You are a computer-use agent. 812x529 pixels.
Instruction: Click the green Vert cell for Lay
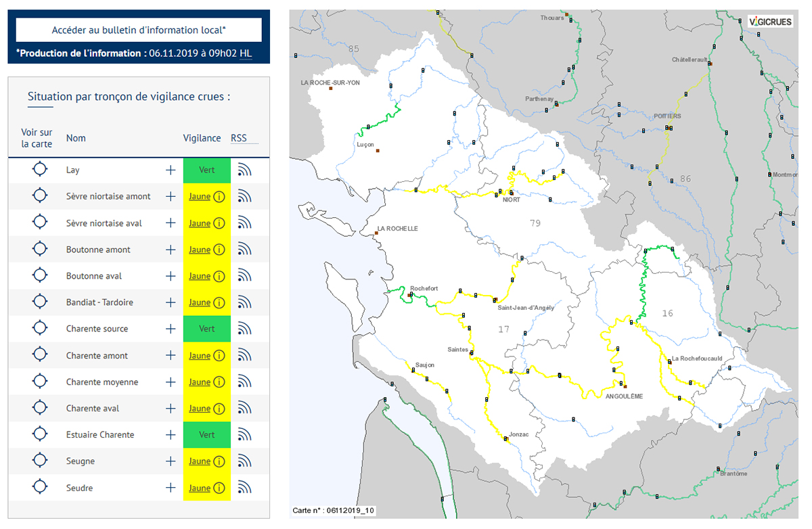tap(206, 170)
